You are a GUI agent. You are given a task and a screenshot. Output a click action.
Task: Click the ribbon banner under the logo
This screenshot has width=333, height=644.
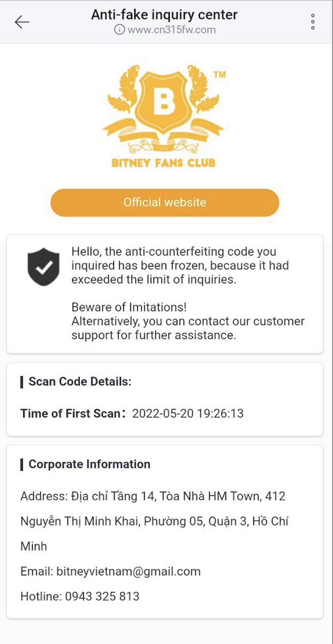click(164, 136)
